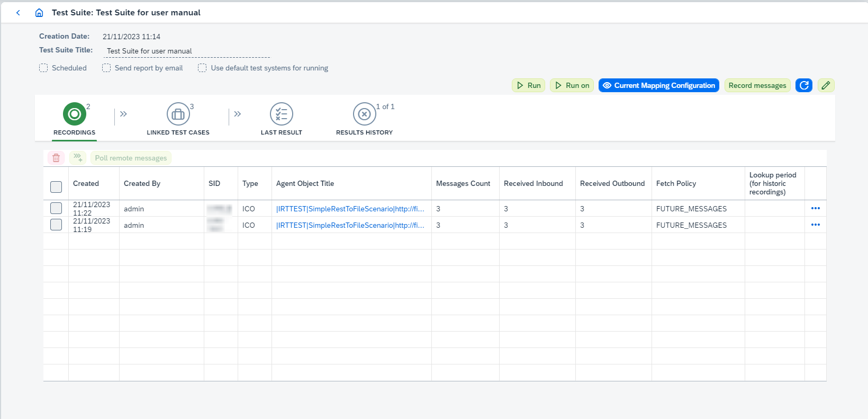Select checkbox of 21/11/2023 11:19 recording
Screen dimensions: 868x419
[x=56, y=225]
